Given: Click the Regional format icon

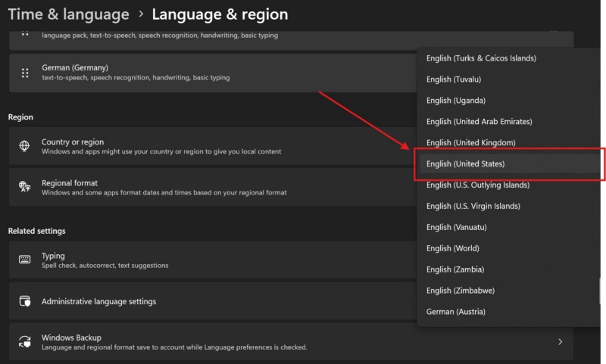Looking at the screenshot, I should 25,187.
